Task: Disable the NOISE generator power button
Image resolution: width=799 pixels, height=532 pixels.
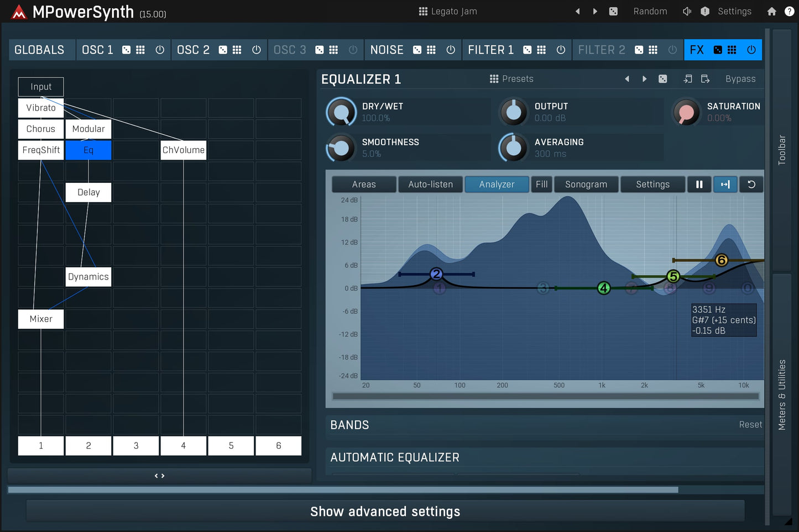Action: click(451, 50)
